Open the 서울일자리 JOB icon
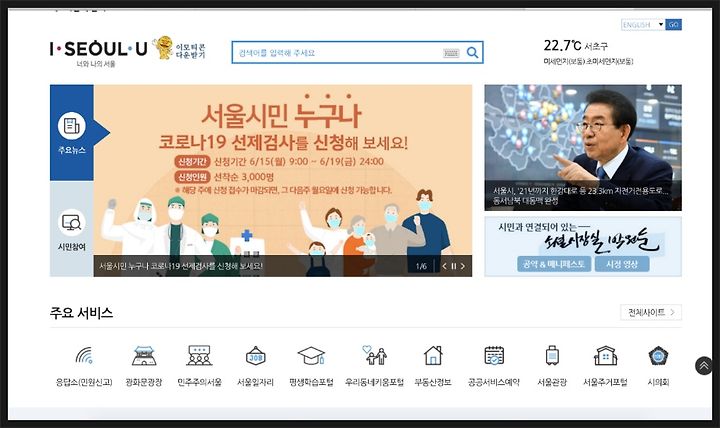 (256, 356)
